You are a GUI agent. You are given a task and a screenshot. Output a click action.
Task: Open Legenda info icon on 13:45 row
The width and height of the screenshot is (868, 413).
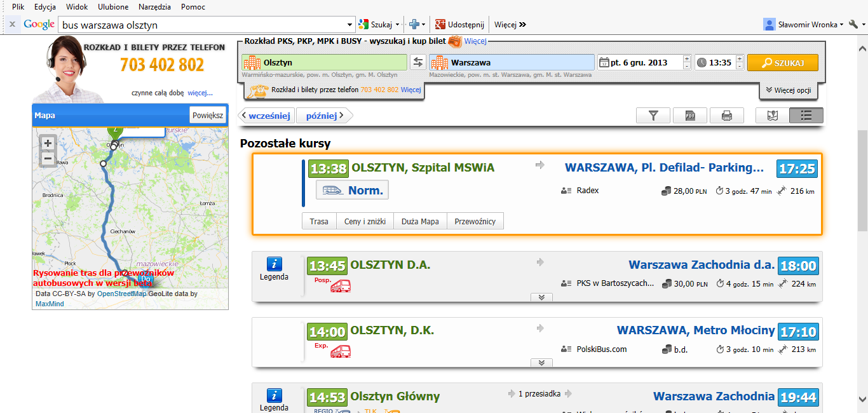(274, 264)
